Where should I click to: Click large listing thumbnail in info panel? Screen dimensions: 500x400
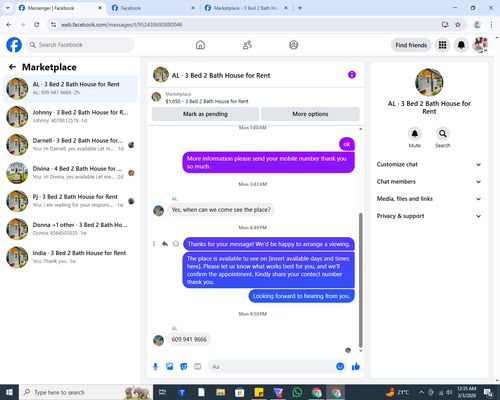coord(429,82)
